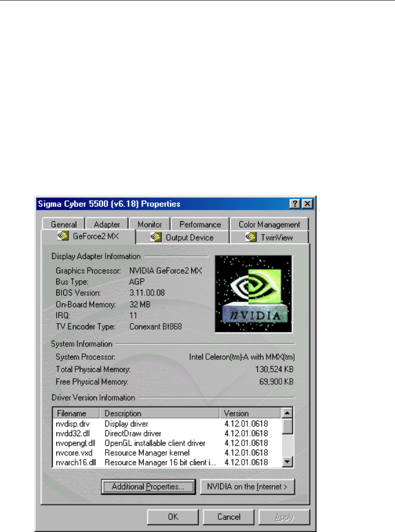
Task: Click 'Resource Manager kernel' description
Action: point(147,453)
